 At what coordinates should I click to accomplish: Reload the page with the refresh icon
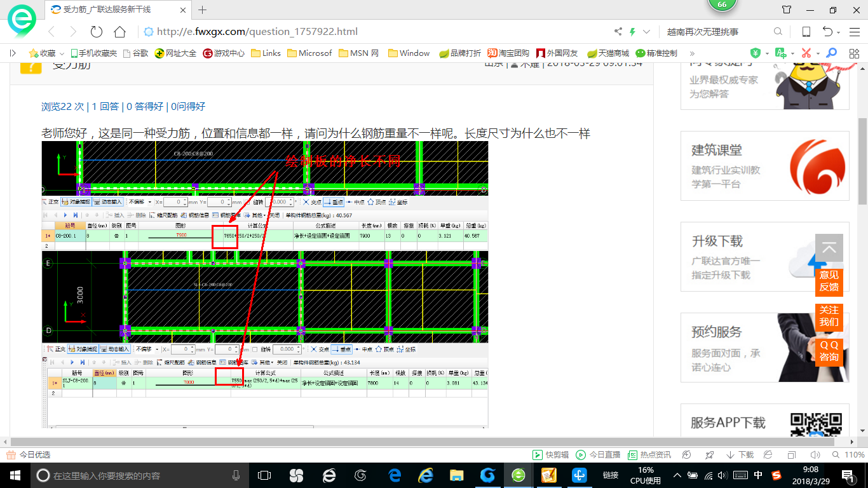click(97, 32)
